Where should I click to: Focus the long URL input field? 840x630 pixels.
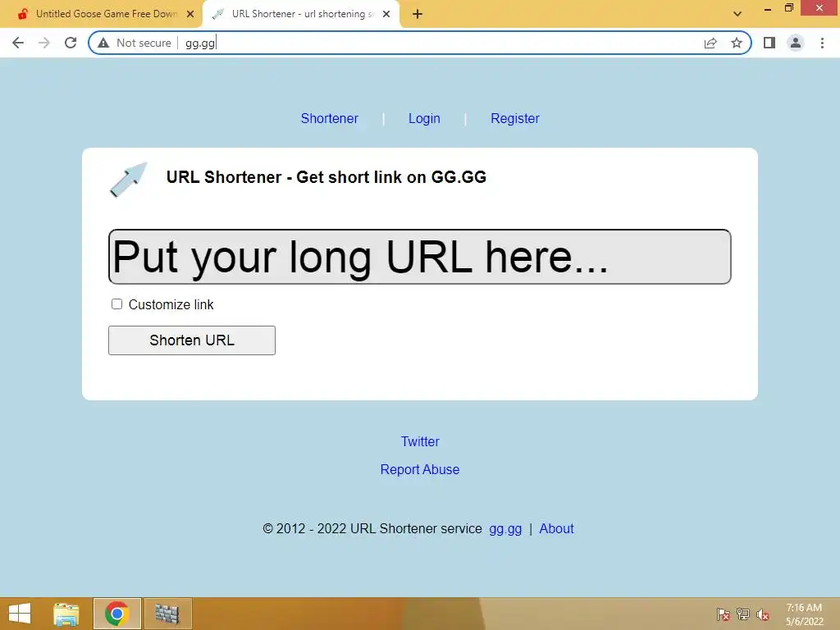(419, 257)
